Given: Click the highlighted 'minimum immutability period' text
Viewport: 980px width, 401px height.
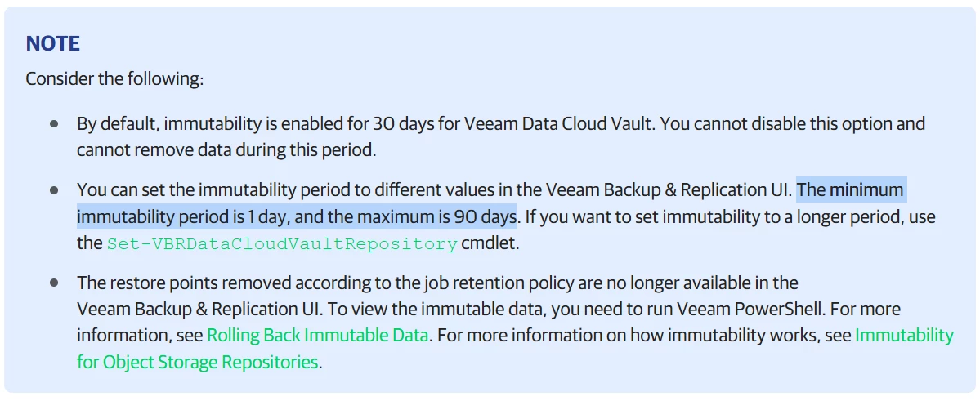Looking at the screenshot, I should (866, 190).
